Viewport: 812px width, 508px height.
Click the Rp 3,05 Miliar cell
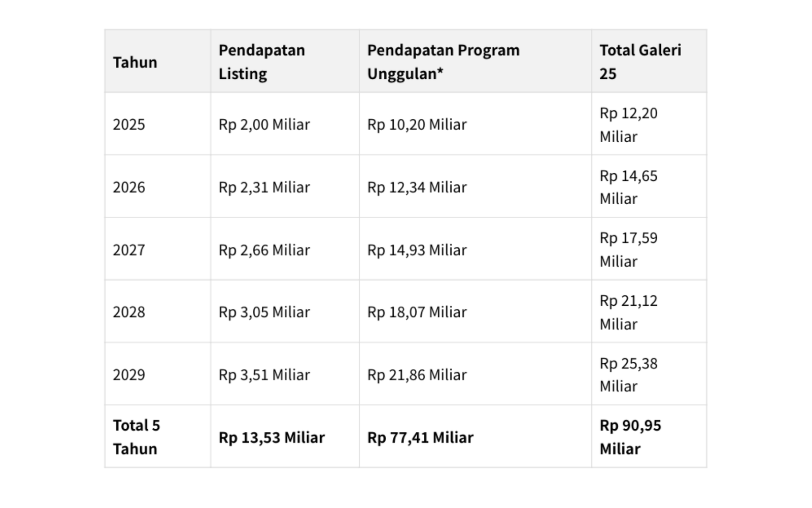tap(264, 312)
